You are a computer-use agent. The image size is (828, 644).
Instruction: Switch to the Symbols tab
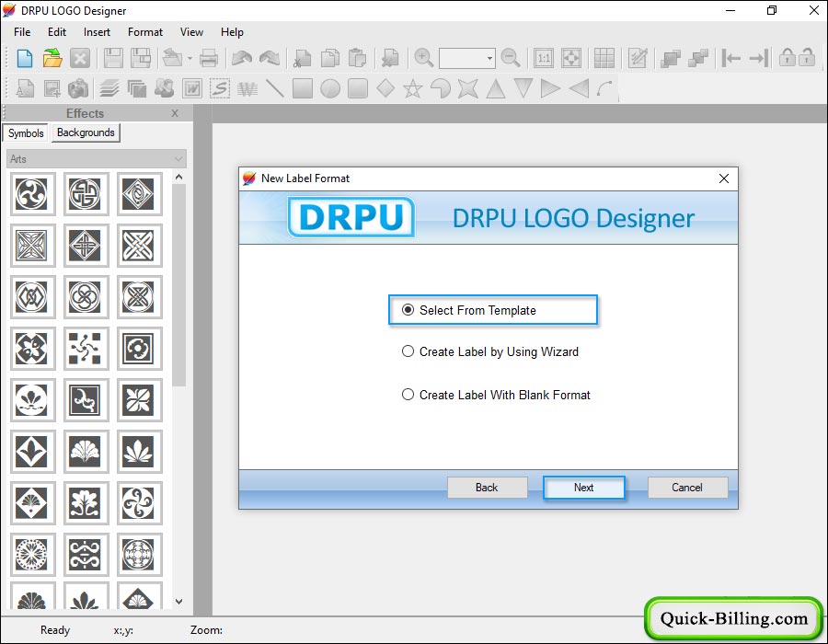[x=26, y=133]
